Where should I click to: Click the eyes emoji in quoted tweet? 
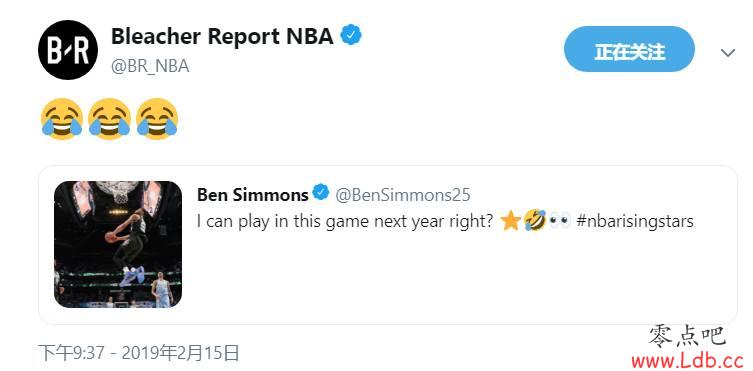coord(559,221)
